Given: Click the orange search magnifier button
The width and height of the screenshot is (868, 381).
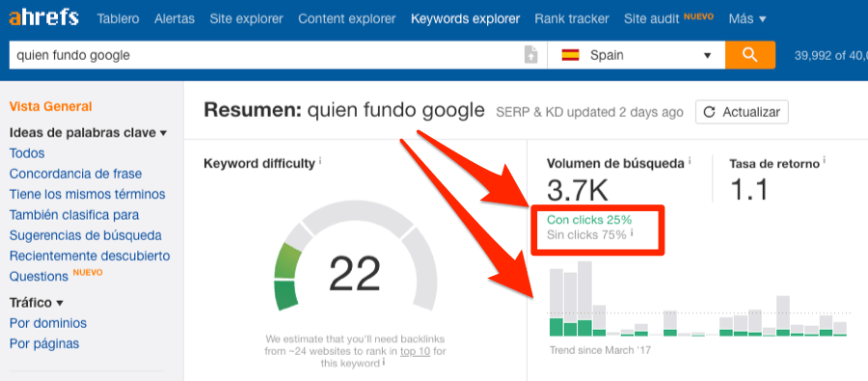Looking at the screenshot, I should coord(750,55).
